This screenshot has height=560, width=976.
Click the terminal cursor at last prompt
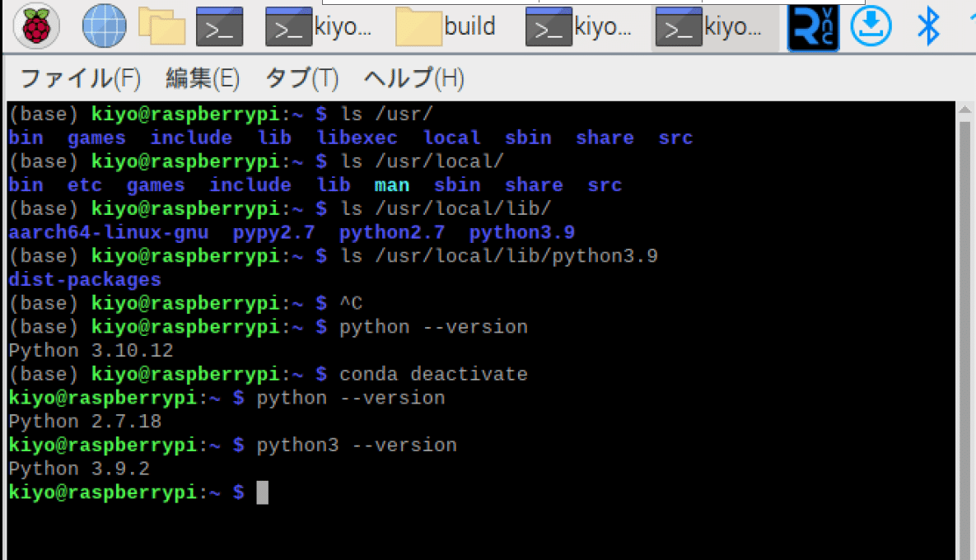(x=262, y=492)
